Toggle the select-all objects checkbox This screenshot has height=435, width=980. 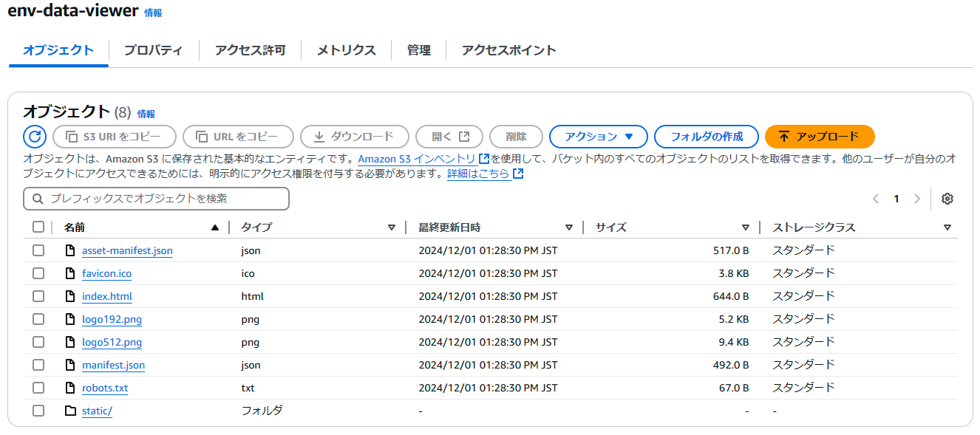click(38, 227)
